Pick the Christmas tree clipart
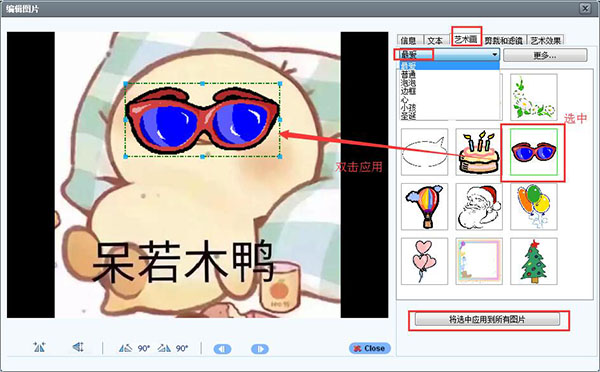The width and height of the screenshot is (600, 372). pos(533,261)
